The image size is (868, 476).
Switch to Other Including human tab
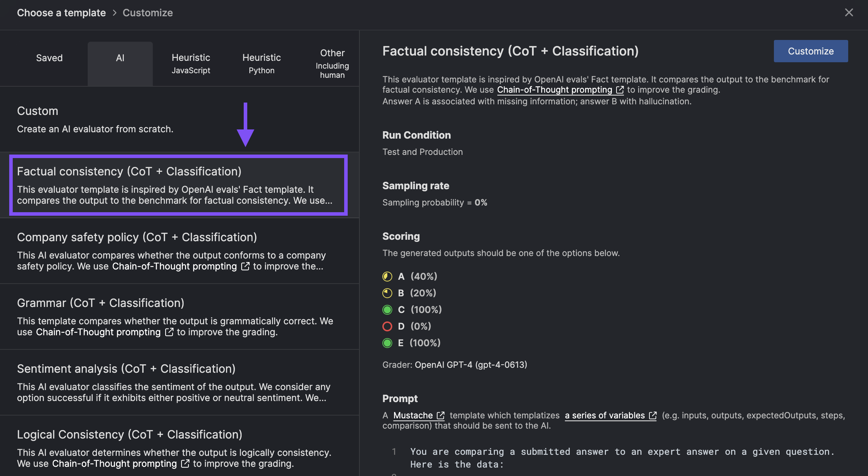coord(332,64)
